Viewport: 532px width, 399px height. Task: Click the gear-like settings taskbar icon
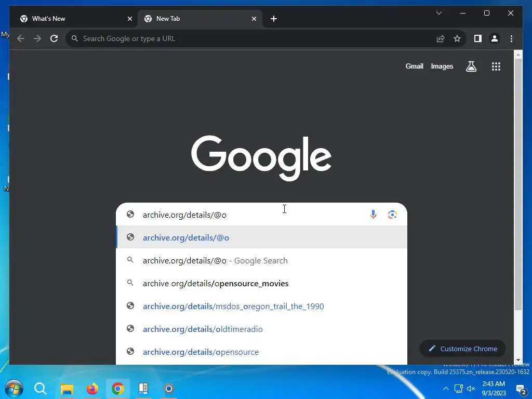pyautogui.click(x=169, y=389)
